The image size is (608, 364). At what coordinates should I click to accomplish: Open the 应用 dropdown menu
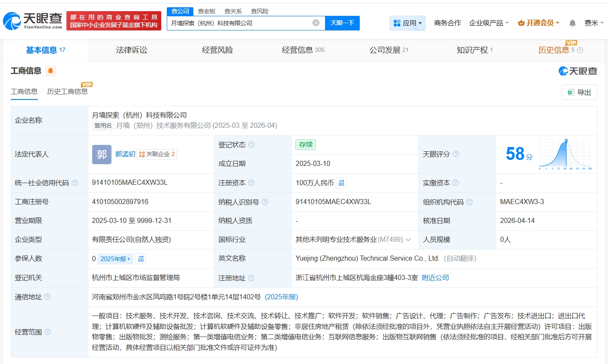coord(407,23)
